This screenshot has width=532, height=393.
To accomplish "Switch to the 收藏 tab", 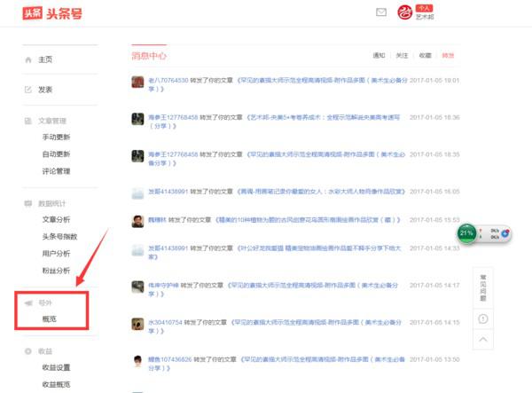I will (x=425, y=56).
